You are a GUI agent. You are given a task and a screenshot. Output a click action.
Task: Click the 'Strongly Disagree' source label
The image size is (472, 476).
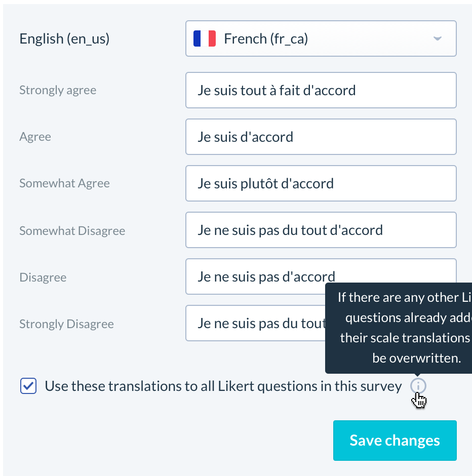[x=66, y=324]
